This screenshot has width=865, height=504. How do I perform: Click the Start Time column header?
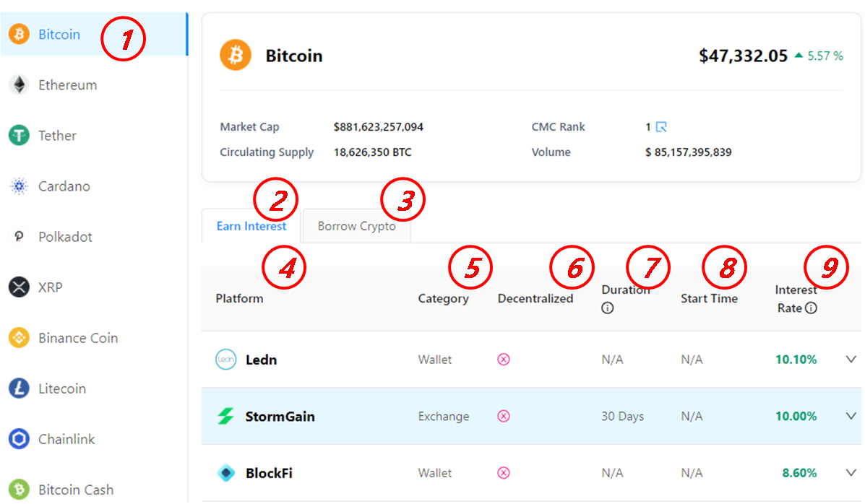pos(709,298)
